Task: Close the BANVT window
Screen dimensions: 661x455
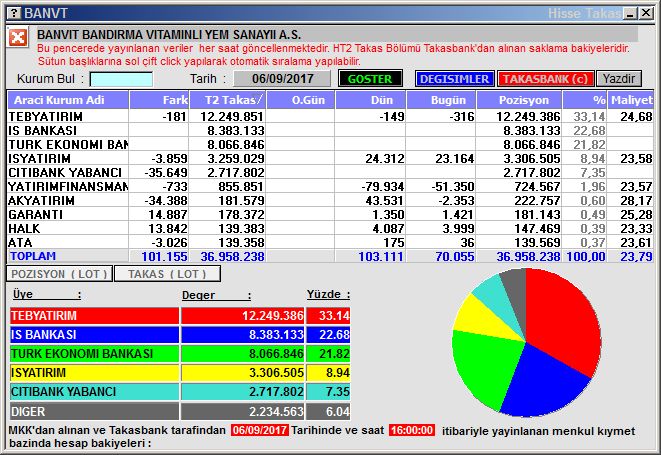Action: [x=645, y=13]
